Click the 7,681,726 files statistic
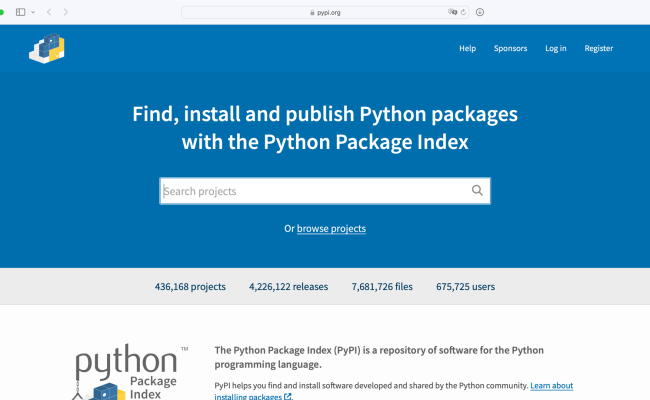 382,286
